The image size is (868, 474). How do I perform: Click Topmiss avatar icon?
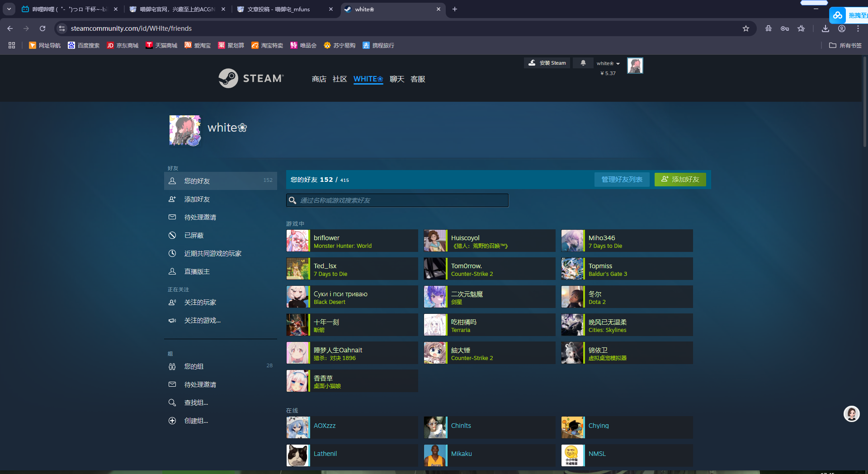[x=572, y=269]
